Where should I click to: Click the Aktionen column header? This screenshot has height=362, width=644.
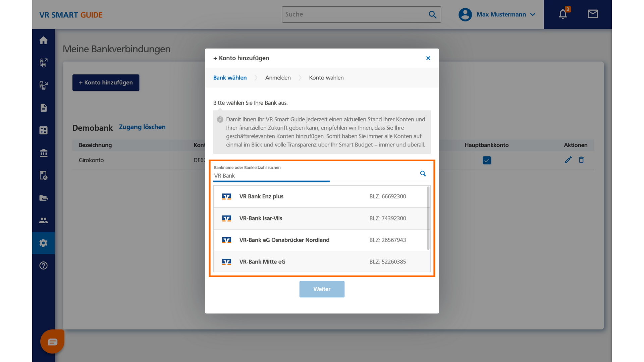pyautogui.click(x=576, y=145)
